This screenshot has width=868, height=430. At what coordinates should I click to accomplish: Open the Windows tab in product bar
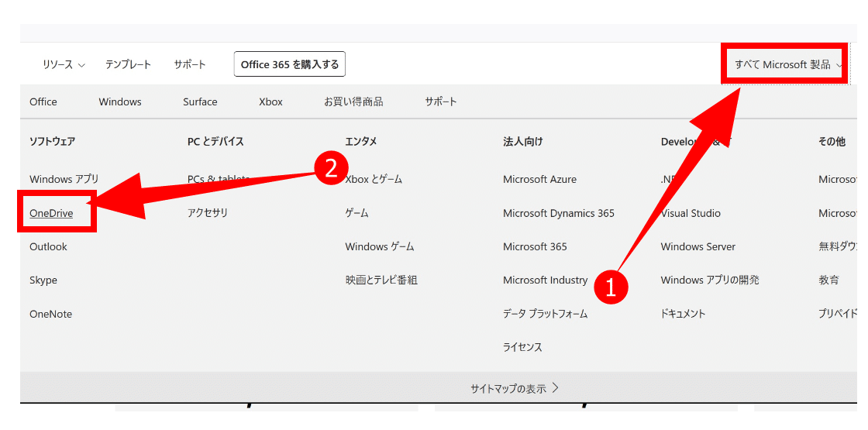point(120,101)
